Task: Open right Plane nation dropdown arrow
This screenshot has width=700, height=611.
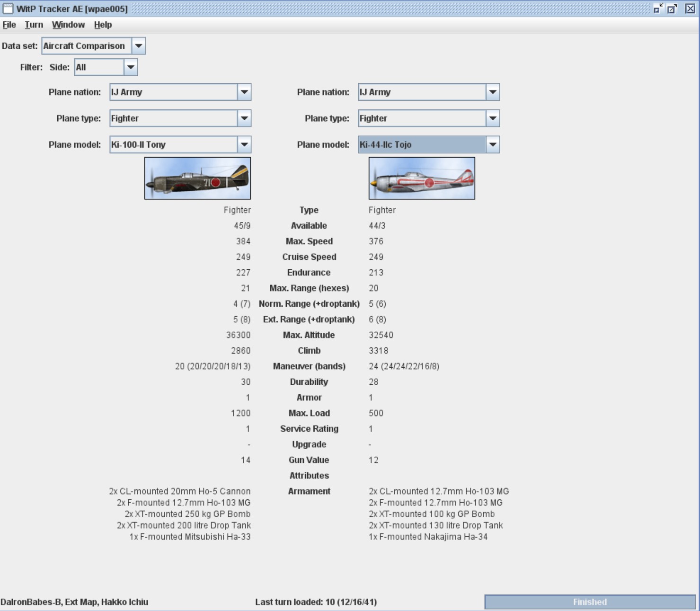Action: click(x=493, y=92)
